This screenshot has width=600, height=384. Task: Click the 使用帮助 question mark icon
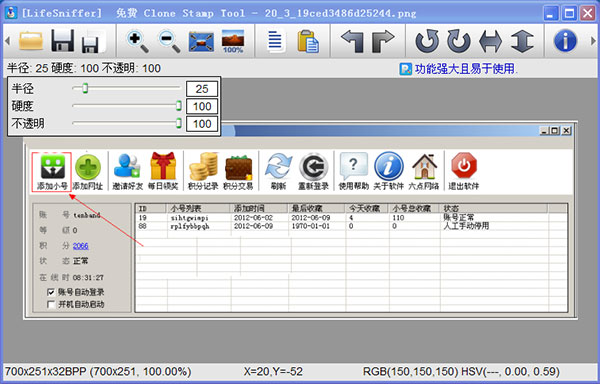354,172
